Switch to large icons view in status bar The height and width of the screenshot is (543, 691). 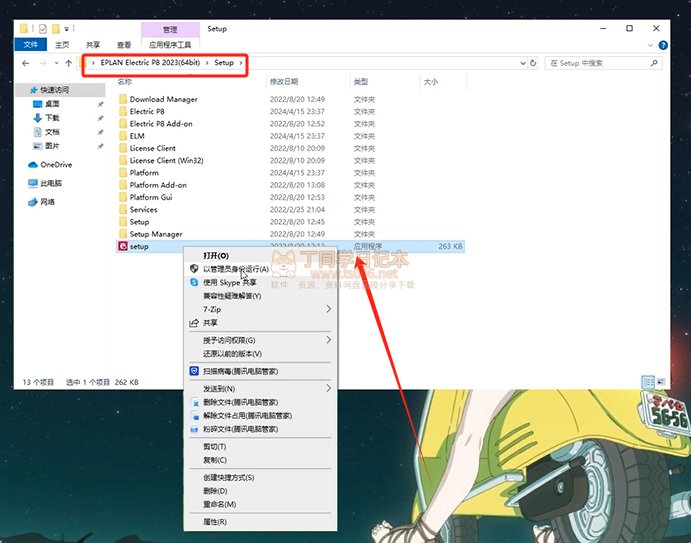[x=661, y=382]
